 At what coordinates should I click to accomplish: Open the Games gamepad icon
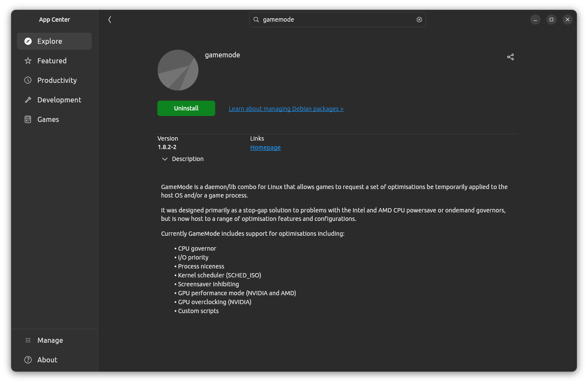(28, 119)
